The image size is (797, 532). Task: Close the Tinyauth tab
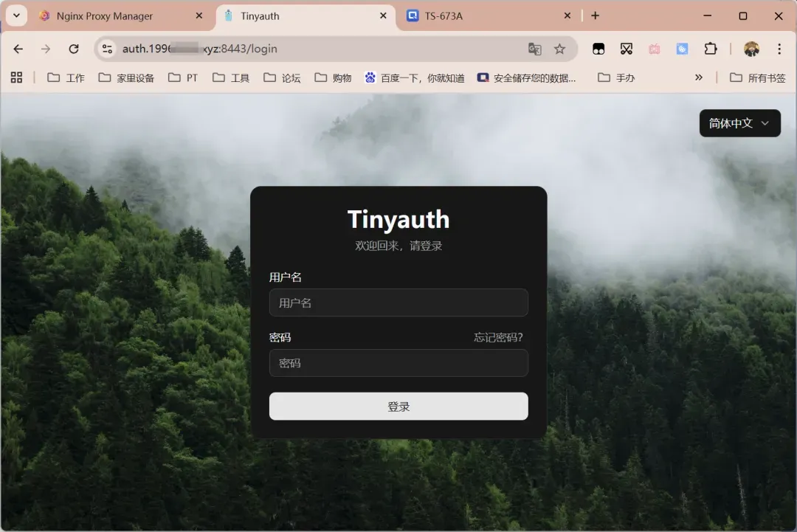coord(383,15)
